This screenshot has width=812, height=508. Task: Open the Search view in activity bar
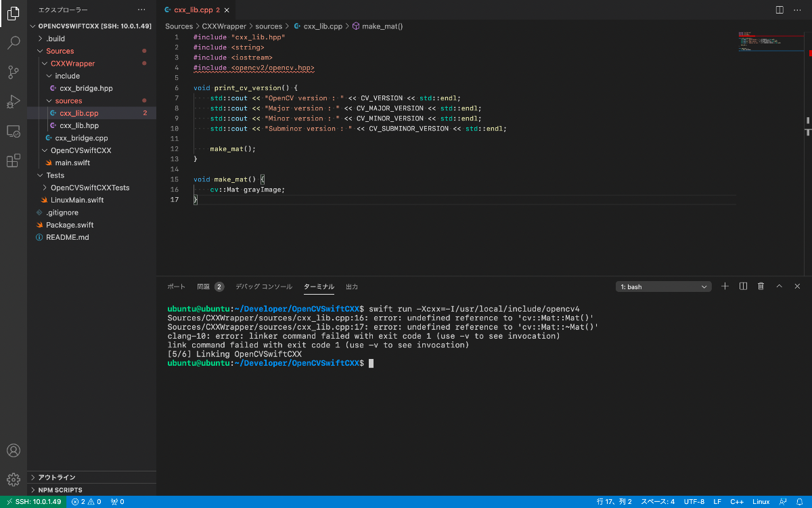13,43
